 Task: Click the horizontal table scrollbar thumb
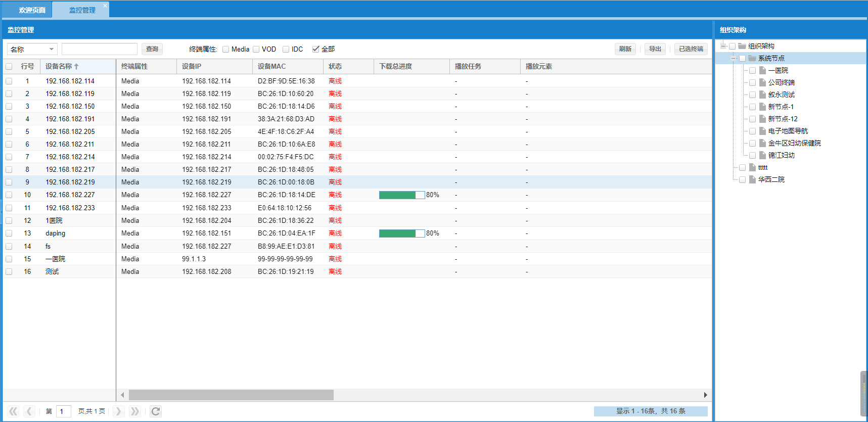click(231, 395)
